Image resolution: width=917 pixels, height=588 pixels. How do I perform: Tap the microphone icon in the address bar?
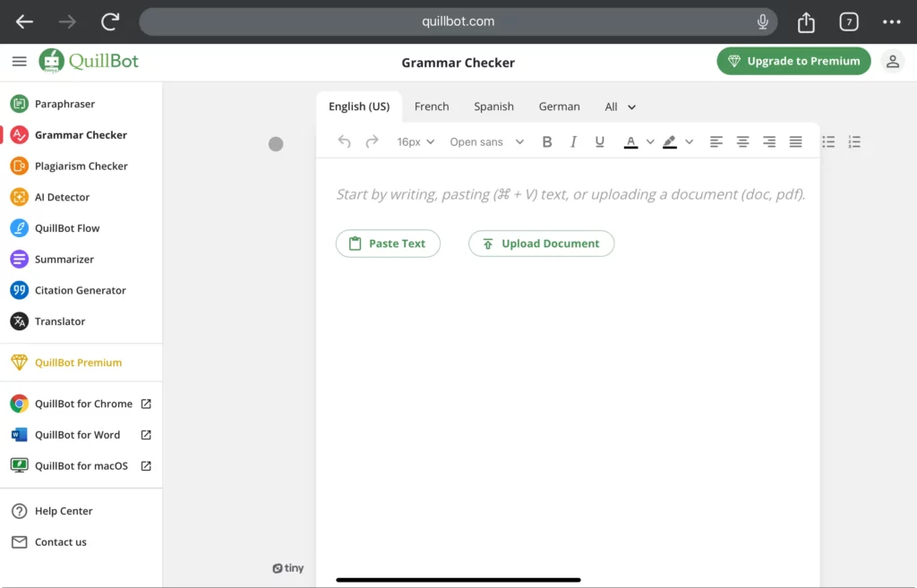point(762,21)
